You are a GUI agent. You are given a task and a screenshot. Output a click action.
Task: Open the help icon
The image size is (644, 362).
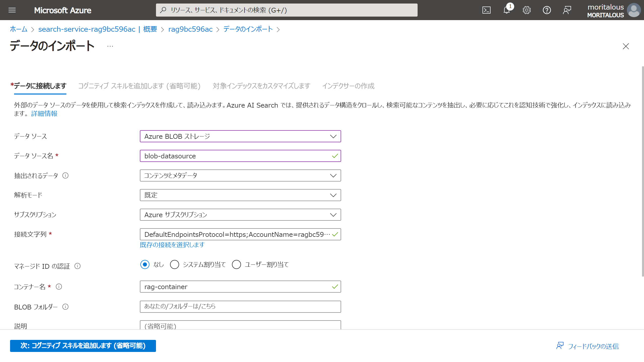point(547,10)
